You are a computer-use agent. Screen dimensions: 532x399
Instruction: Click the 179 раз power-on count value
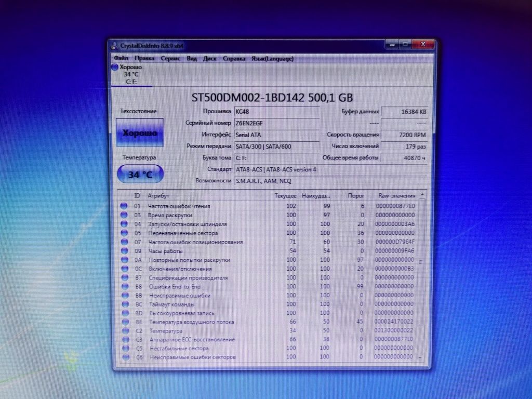(x=404, y=146)
